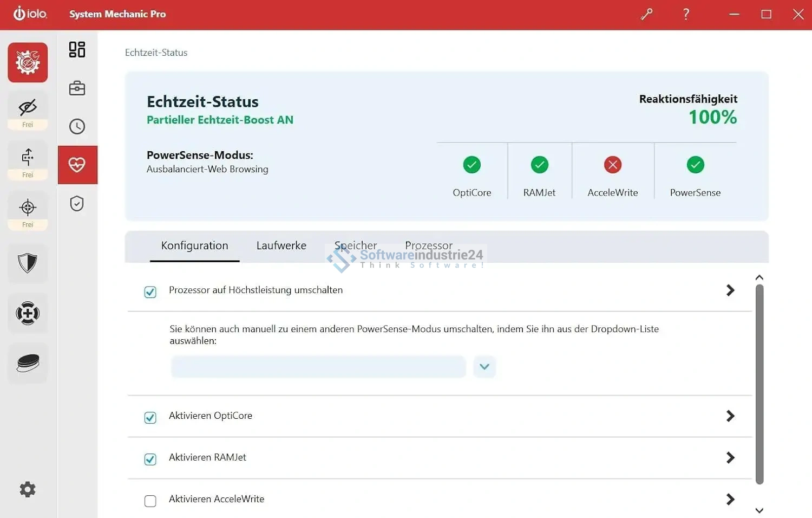This screenshot has width=812, height=518.
Task: Click the dashboard grid icon
Action: tap(77, 49)
